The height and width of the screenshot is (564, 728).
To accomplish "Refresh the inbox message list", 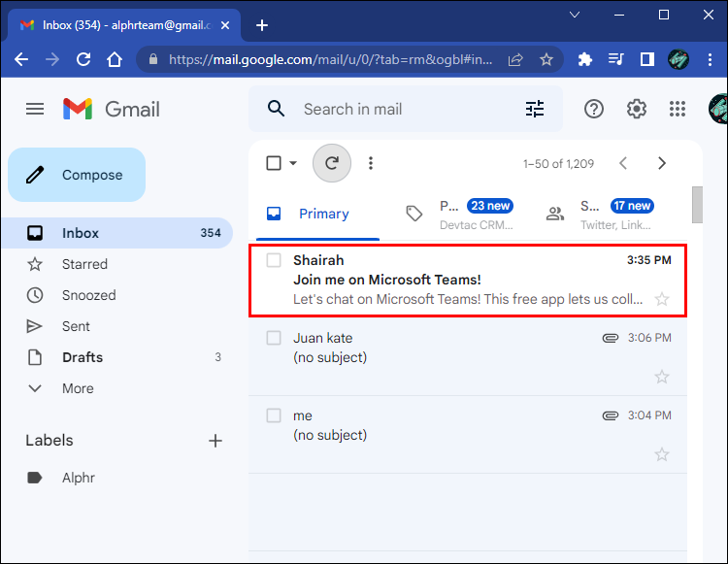I will pos(332,163).
